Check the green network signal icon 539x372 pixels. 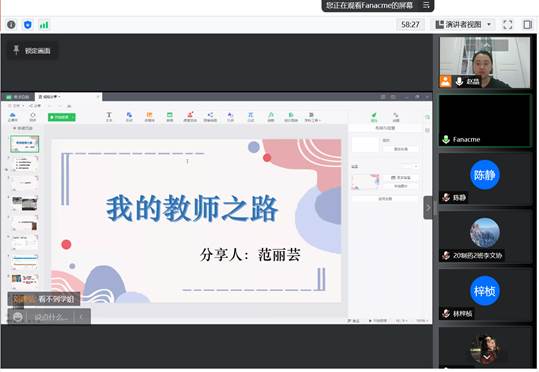[x=44, y=25]
